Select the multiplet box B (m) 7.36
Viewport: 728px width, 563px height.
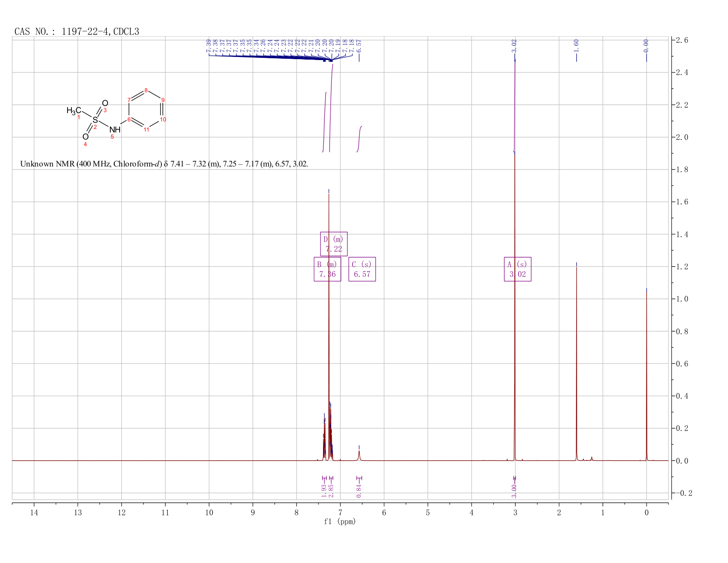327,269
